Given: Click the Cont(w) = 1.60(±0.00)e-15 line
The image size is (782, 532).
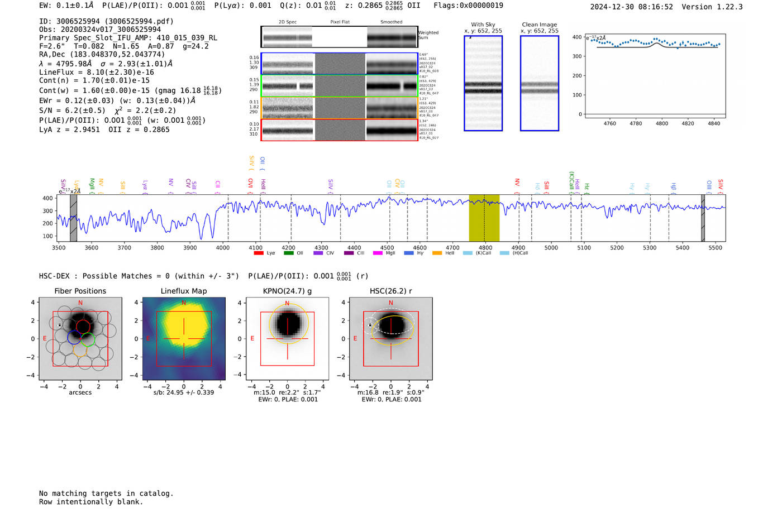Looking at the screenshot, I should pyautogui.click(x=130, y=90).
